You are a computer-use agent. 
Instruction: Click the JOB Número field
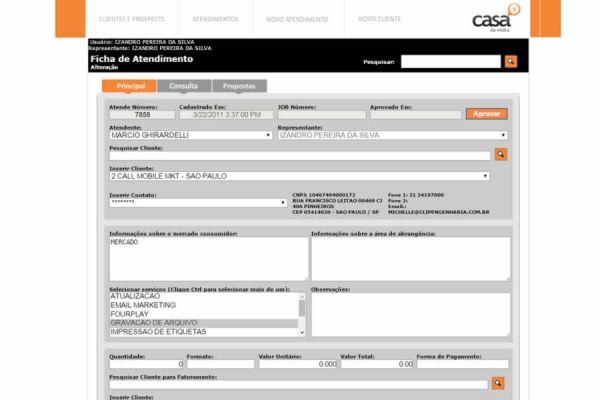tap(321, 115)
